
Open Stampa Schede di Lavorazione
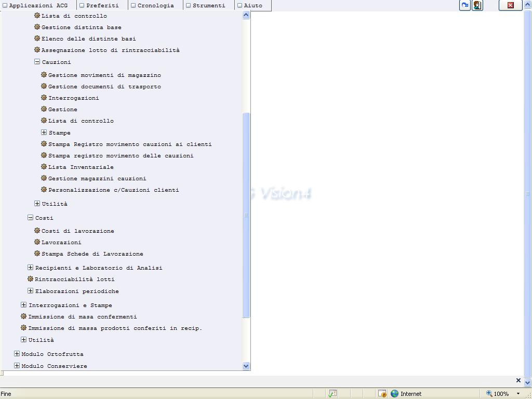click(92, 254)
